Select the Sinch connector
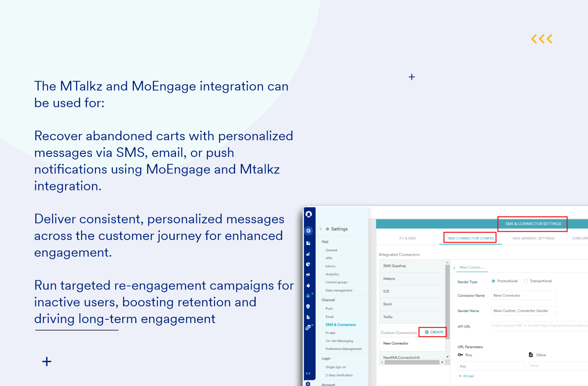The image size is (588, 386). point(412,304)
